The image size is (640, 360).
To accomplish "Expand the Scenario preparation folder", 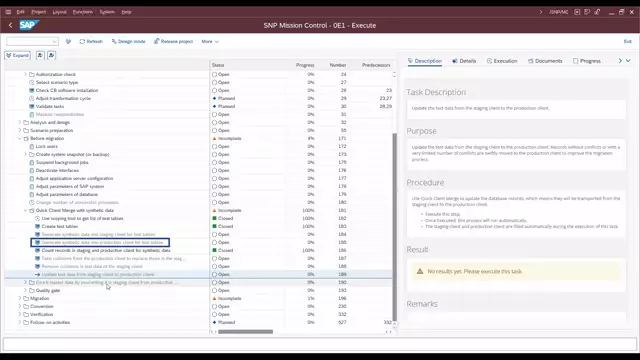I will (x=20, y=130).
